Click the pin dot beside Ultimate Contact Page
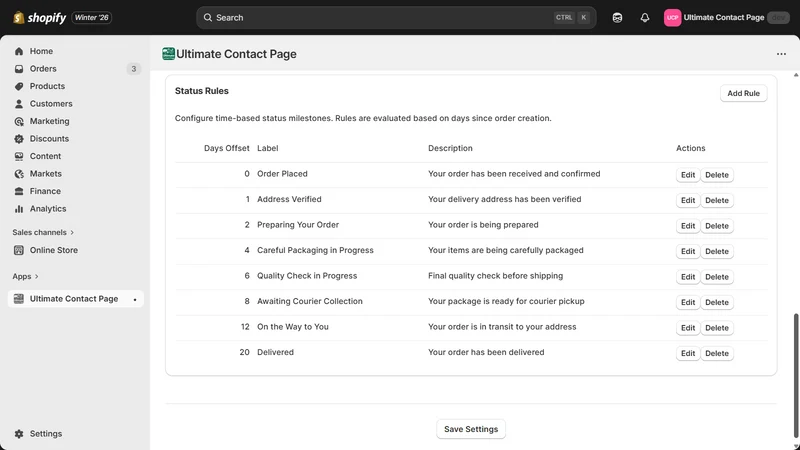Screen dimensions: 800x450 coord(135,299)
